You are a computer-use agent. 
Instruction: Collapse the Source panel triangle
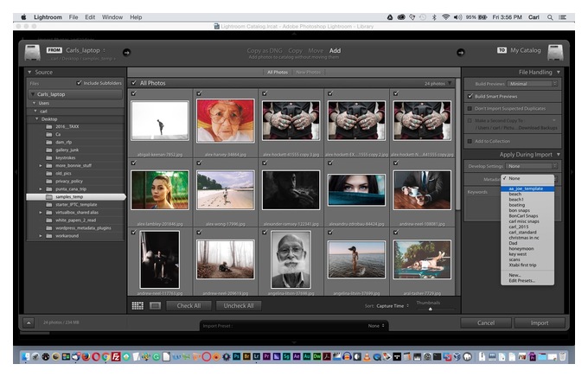point(29,72)
